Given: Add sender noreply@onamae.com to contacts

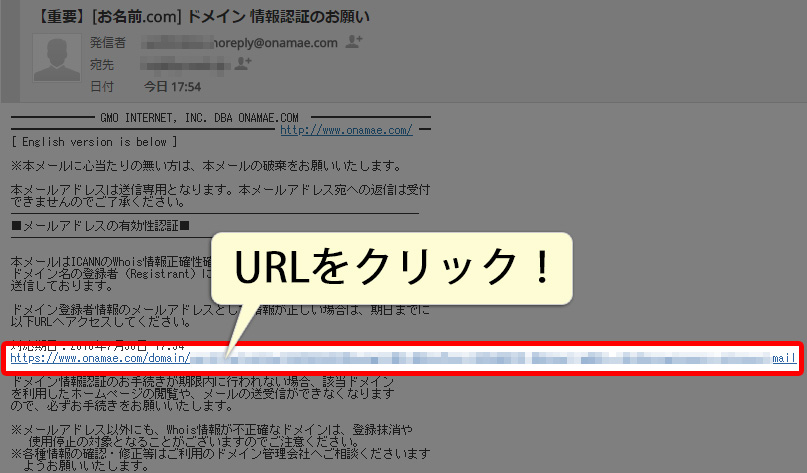Looking at the screenshot, I should (354, 42).
